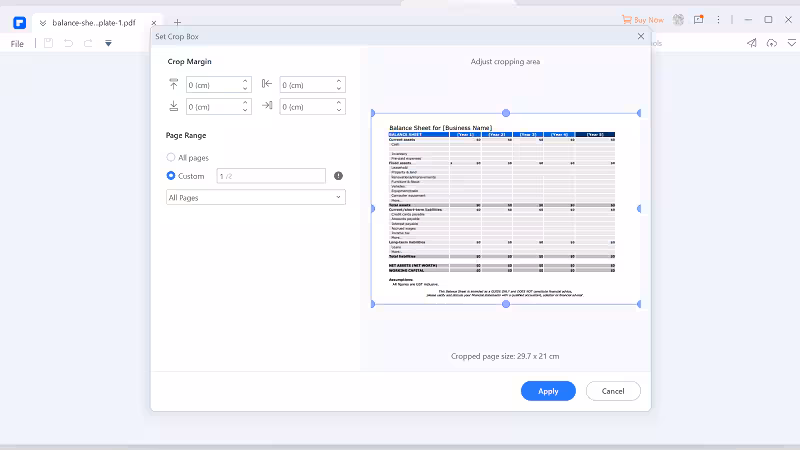
Task: Click the top-right corner crop handle
Action: (639, 113)
